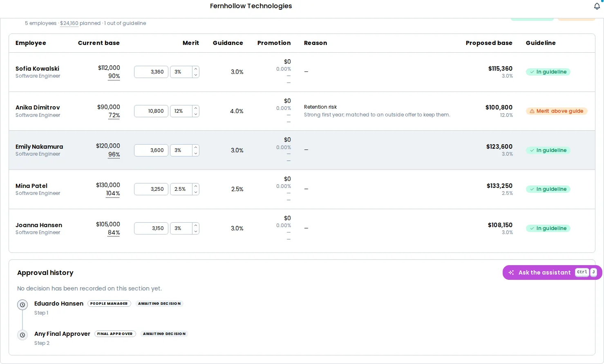
Task: Click Sofia Kowalski's merit amount field 3,360
Action: 151,72
